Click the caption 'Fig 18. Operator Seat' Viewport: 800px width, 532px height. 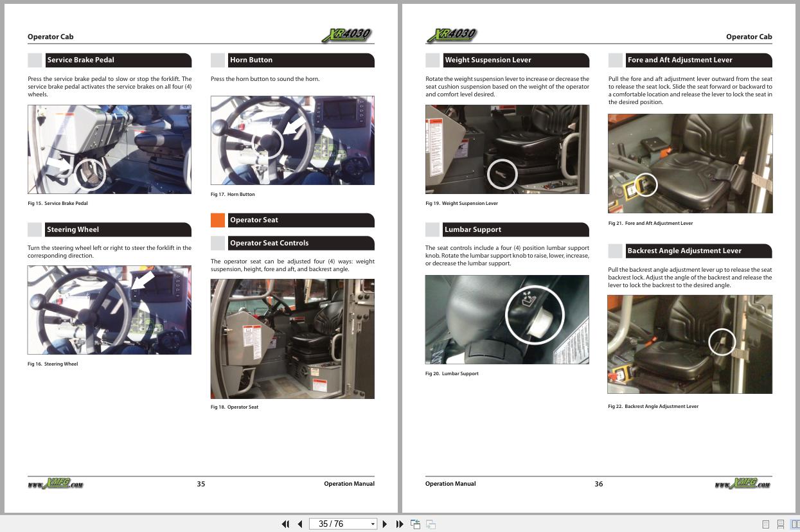tap(235, 407)
